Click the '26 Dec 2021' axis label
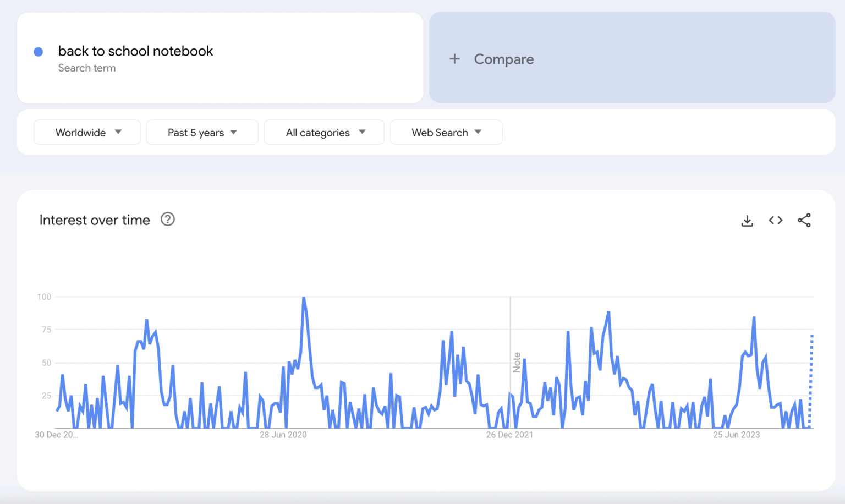Screen dimensions: 845x504 (x=509, y=435)
